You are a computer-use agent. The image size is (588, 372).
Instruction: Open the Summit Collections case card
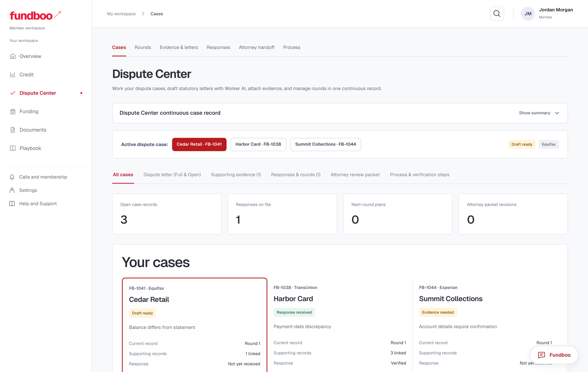tap(485, 325)
